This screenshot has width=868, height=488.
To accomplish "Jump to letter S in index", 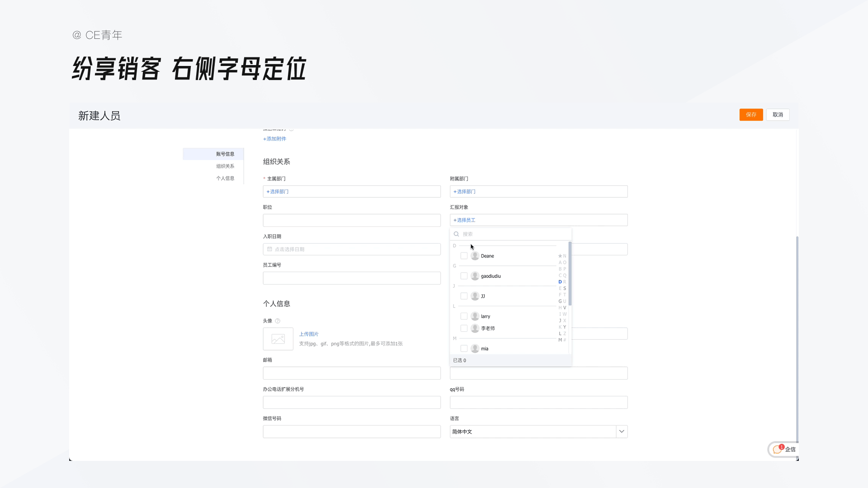I will click(x=565, y=288).
